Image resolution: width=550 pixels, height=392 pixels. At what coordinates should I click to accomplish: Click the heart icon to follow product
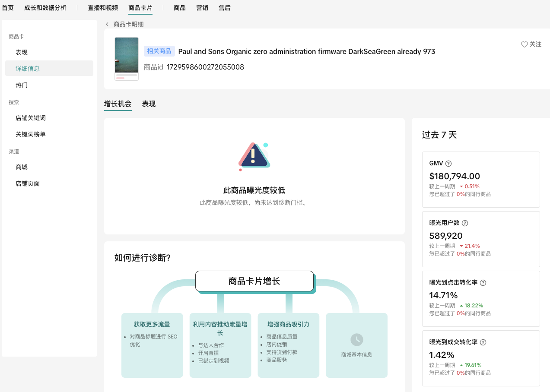[x=524, y=44]
